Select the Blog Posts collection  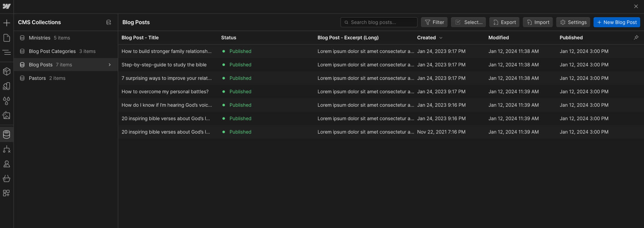pyautogui.click(x=66, y=65)
